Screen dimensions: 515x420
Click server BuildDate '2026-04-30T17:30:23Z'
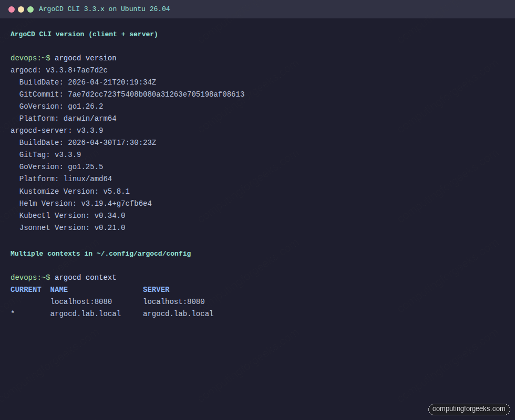pos(112,143)
